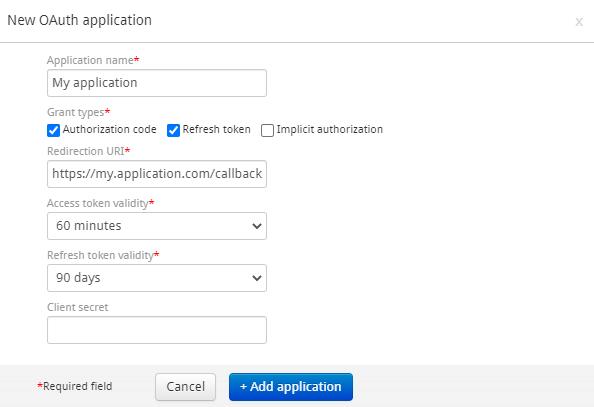Screen dimensions: 594x407
Task: Click the plus sign on Add application
Action: pyautogui.click(x=244, y=387)
